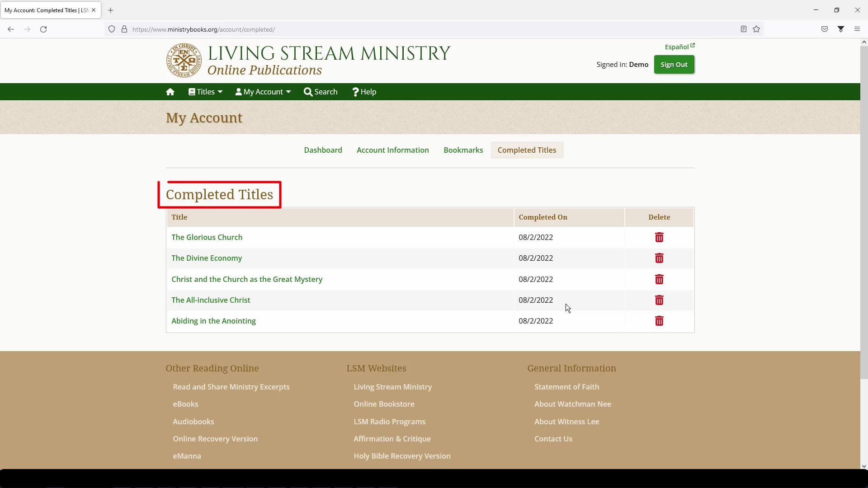Open Firefox application menu
Image resolution: width=868 pixels, height=488 pixels.
(857, 29)
